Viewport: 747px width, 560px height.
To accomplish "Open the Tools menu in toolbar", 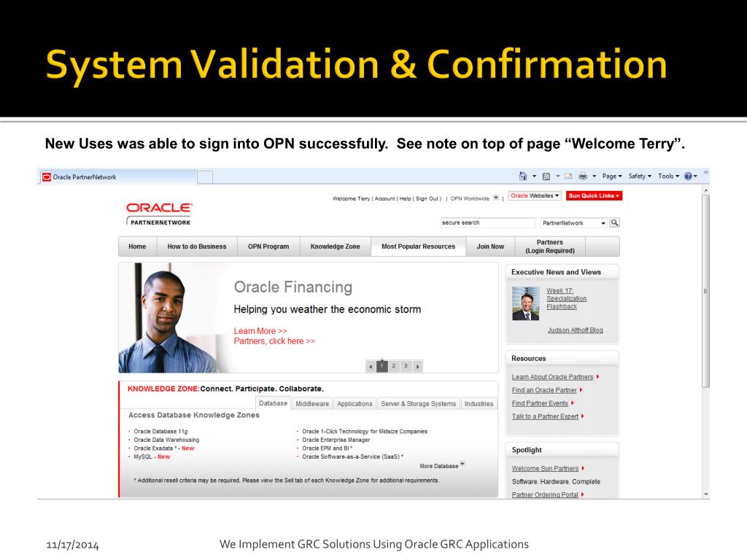I will click(668, 176).
